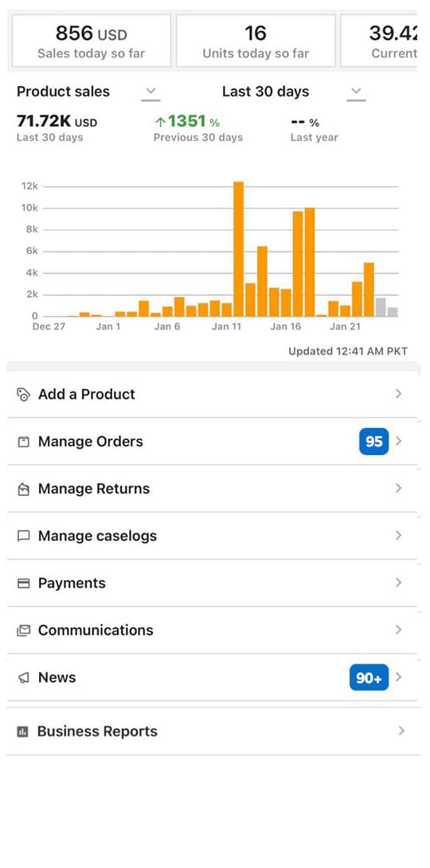Click the tallest orange bar at Jan 11
The image size is (430, 868).
(238, 249)
